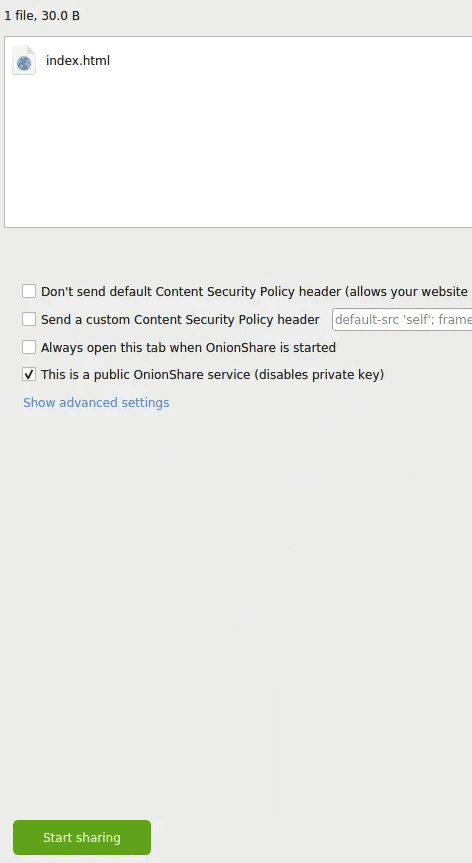Viewport: 472px width, 863px height.
Task: Click the blank strip between file list and checkboxes
Action: 236,253
